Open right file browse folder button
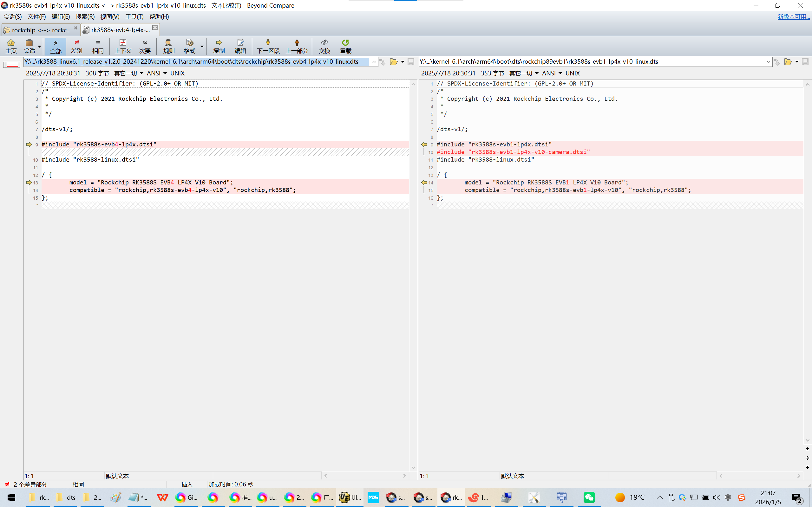 point(788,62)
